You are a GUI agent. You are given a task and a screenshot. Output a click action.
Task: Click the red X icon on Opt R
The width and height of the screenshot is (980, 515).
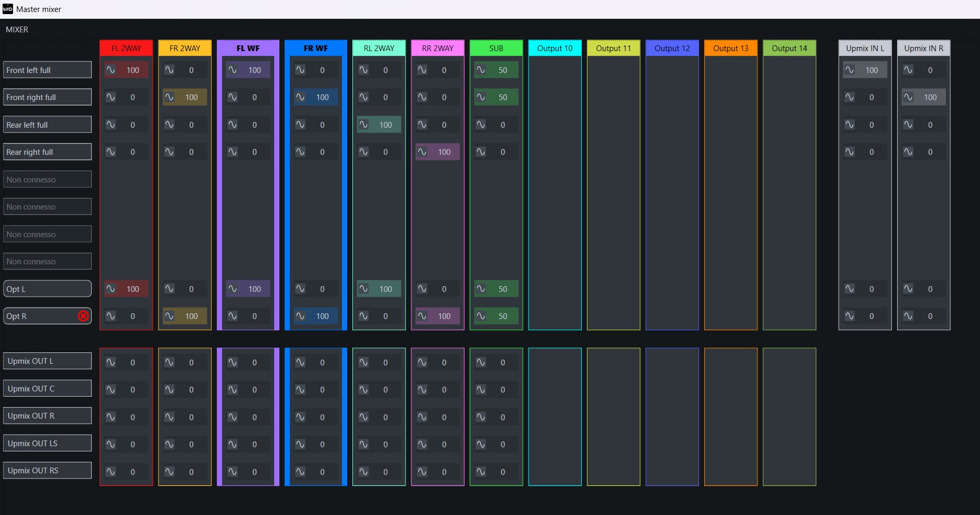pyautogui.click(x=83, y=316)
